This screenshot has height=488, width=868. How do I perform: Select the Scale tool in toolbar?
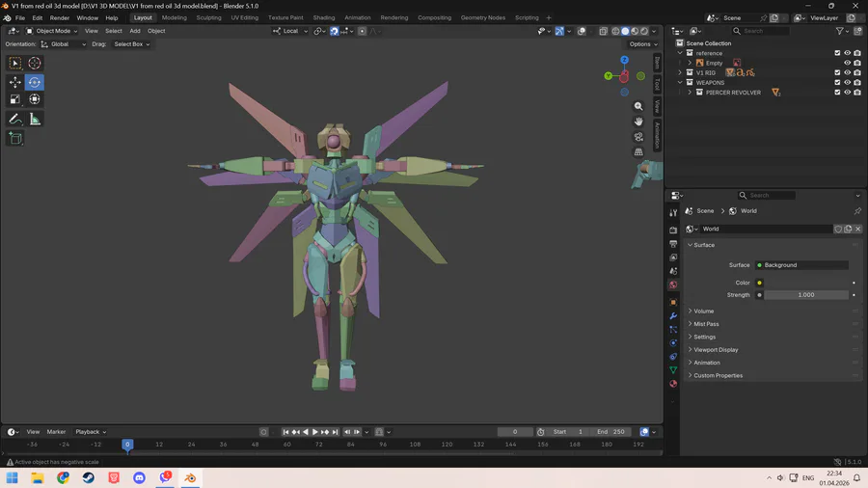click(15, 99)
